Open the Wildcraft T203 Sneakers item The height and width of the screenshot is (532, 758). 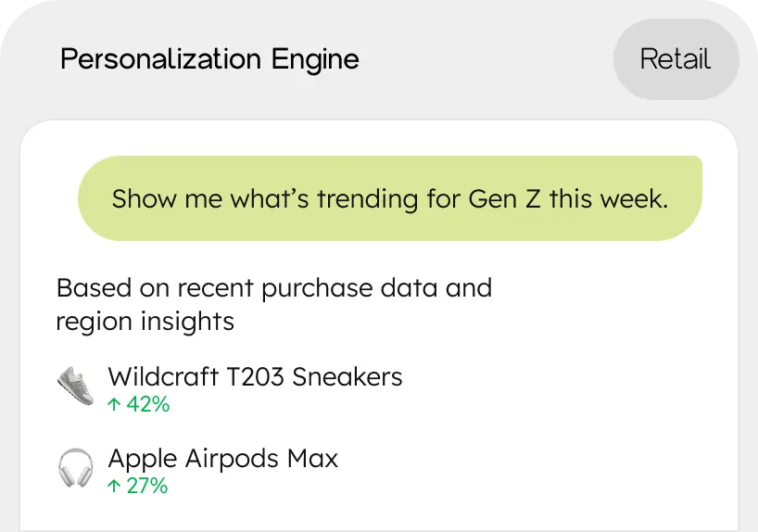255,377
